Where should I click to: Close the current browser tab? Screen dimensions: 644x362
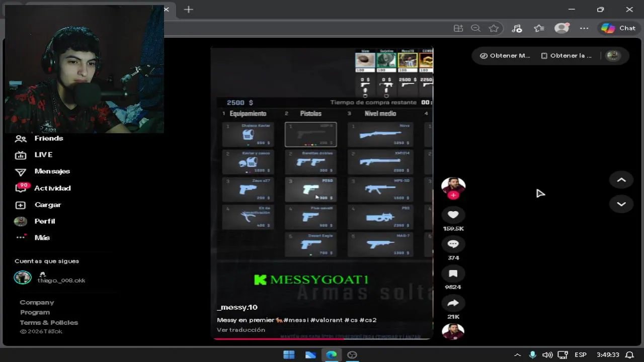click(x=166, y=10)
